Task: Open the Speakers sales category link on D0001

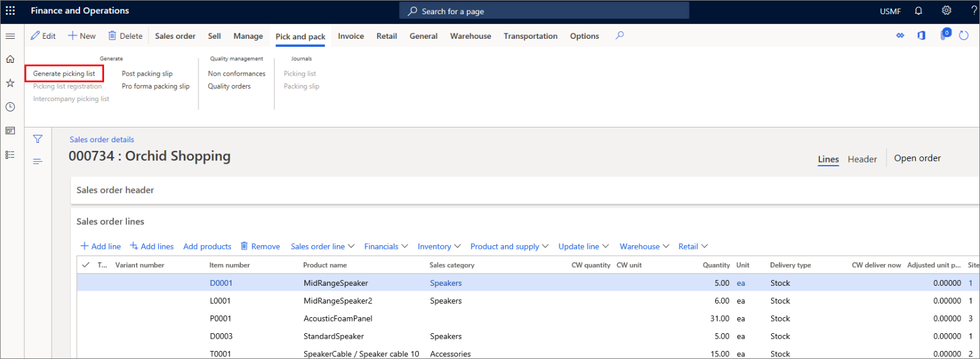Action: [x=445, y=283]
